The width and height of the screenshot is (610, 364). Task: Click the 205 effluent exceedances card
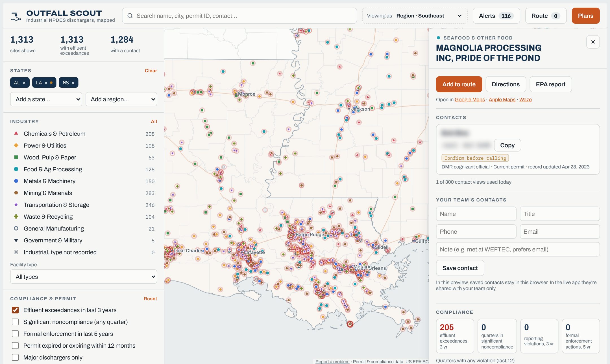[x=455, y=336]
